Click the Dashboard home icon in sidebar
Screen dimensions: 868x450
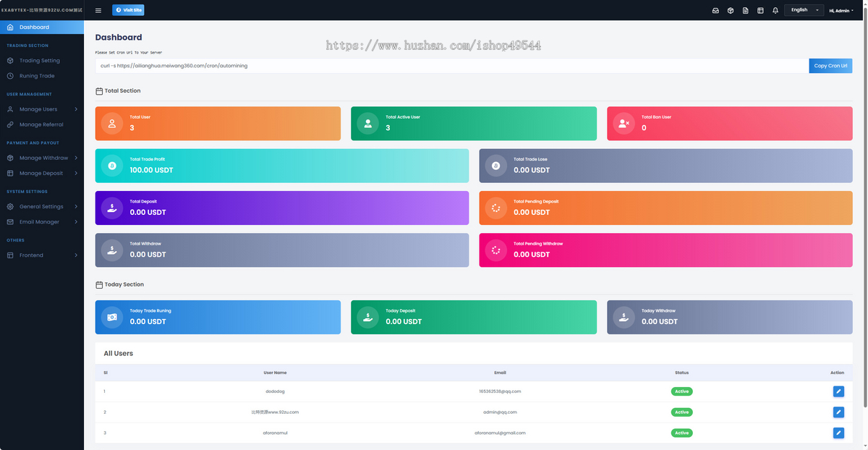point(10,27)
